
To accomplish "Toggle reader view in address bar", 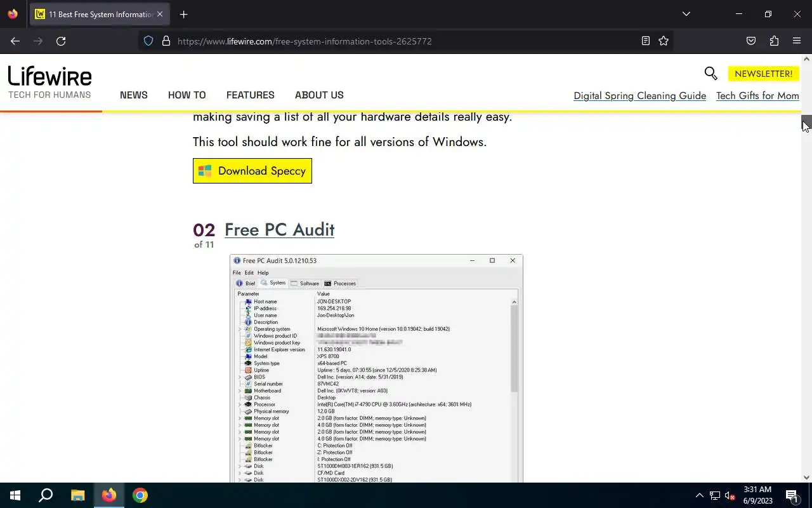I will tap(645, 41).
